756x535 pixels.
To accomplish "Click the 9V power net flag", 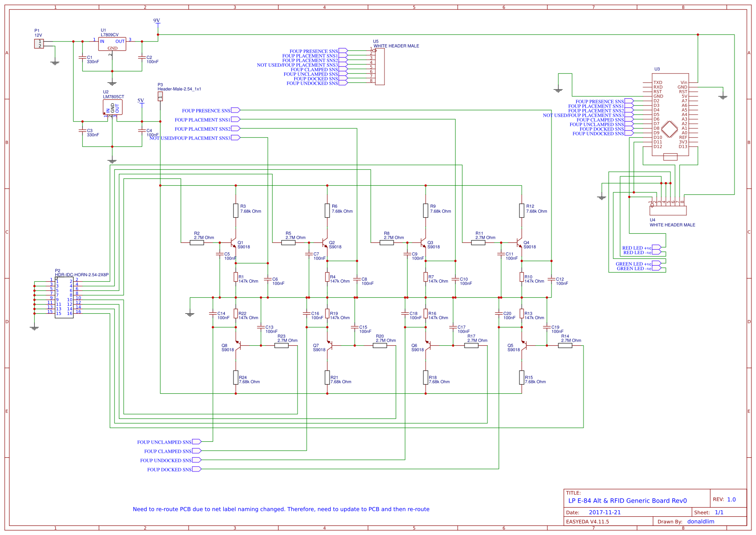I will (158, 21).
